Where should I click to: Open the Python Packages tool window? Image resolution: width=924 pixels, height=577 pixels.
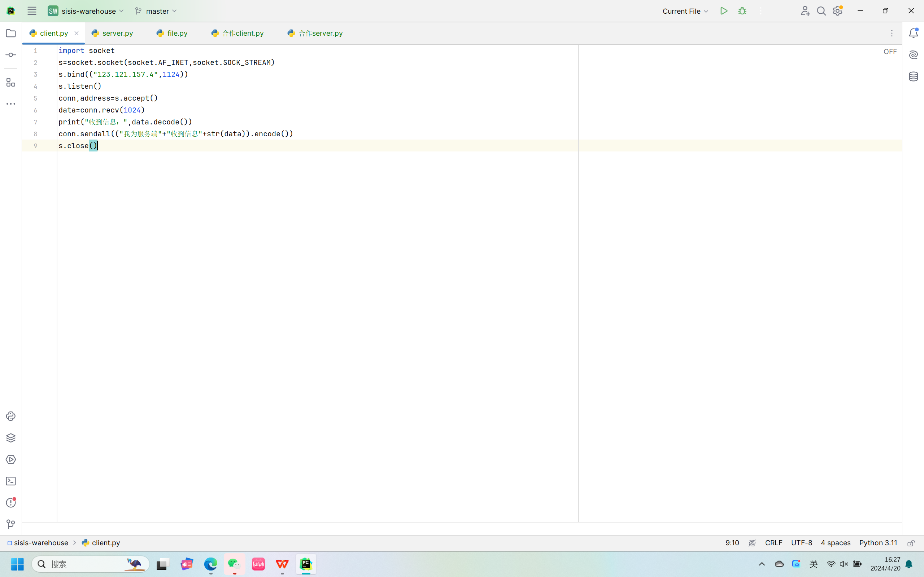[11, 438]
